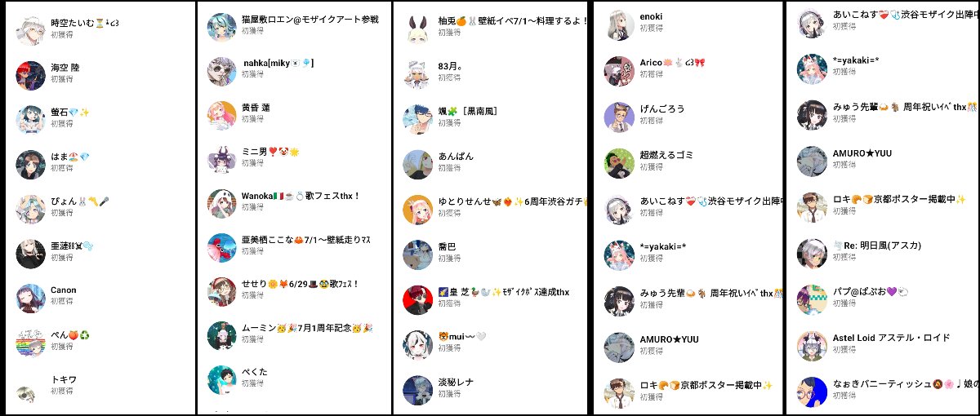Open the red avatar of 皇 芝
Viewport: 980px width, 416px height.
418,299
